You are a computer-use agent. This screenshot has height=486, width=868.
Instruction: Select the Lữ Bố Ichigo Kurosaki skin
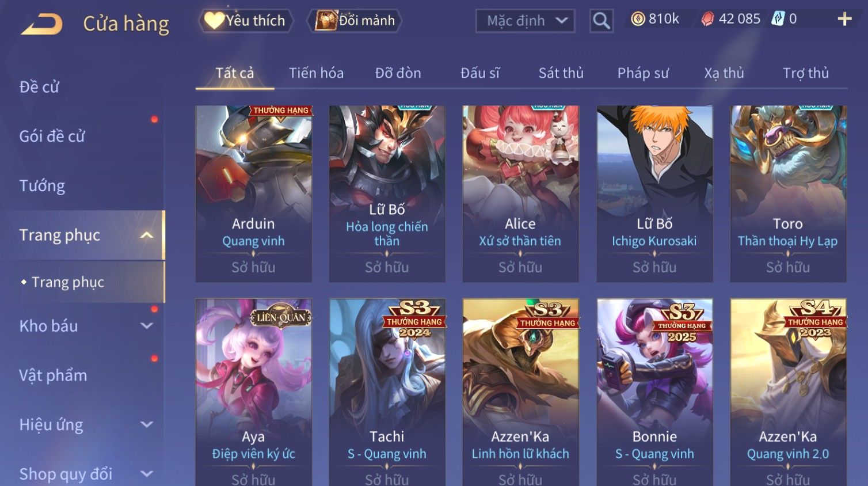pyautogui.click(x=654, y=193)
